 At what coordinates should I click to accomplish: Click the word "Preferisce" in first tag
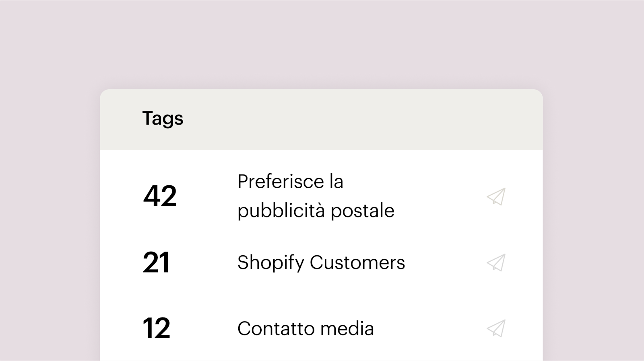click(281, 182)
